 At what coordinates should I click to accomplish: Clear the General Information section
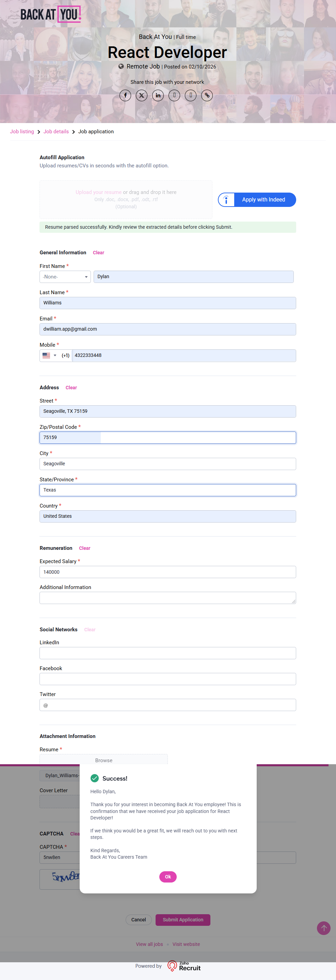[x=98, y=253]
